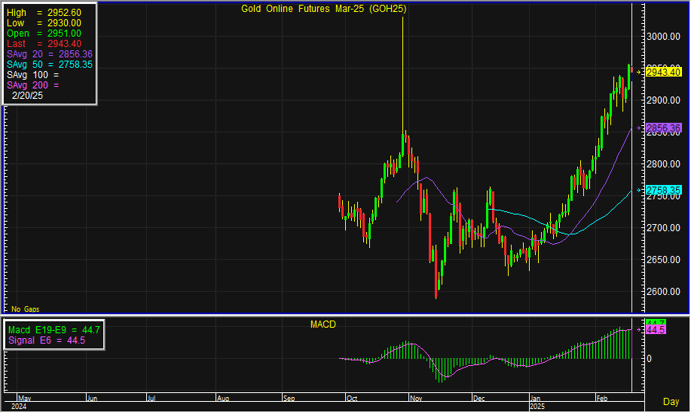This screenshot has height=413, width=691.
Task: Click the magenta 44.5 signal value tag
Action: pyautogui.click(x=656, y=329)
